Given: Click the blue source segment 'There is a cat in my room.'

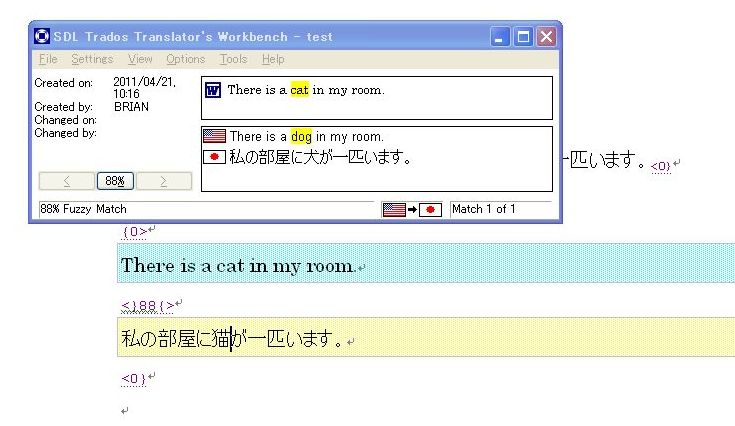Looking at the screenshot, I should tap(426, 263).
